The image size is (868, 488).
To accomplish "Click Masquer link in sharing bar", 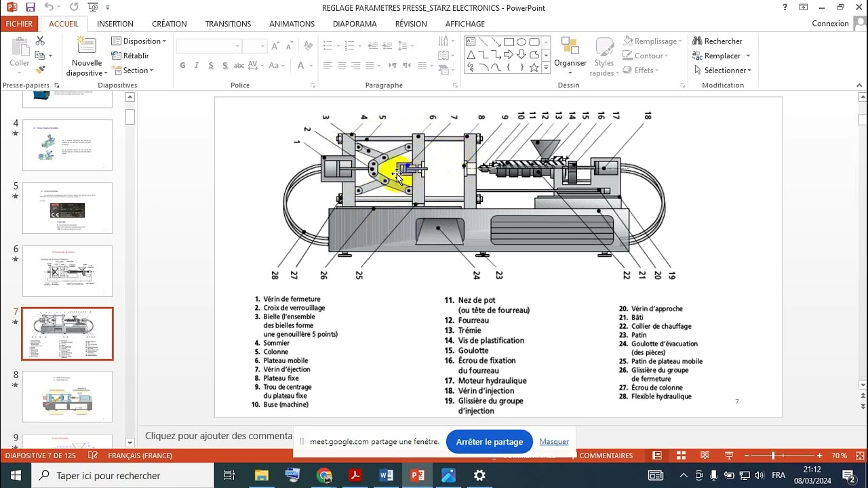I will click(554, 442).
